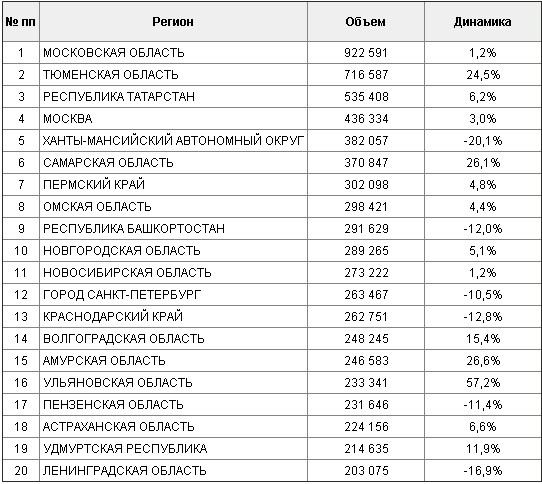Click the Динамика column header
542x484 pixels.
click(483, 22)
